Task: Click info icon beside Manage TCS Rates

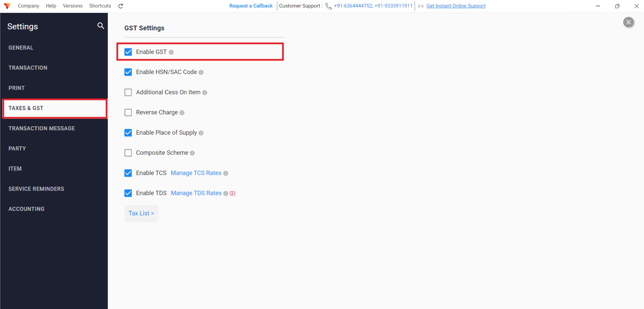Action: coord(226,173)
